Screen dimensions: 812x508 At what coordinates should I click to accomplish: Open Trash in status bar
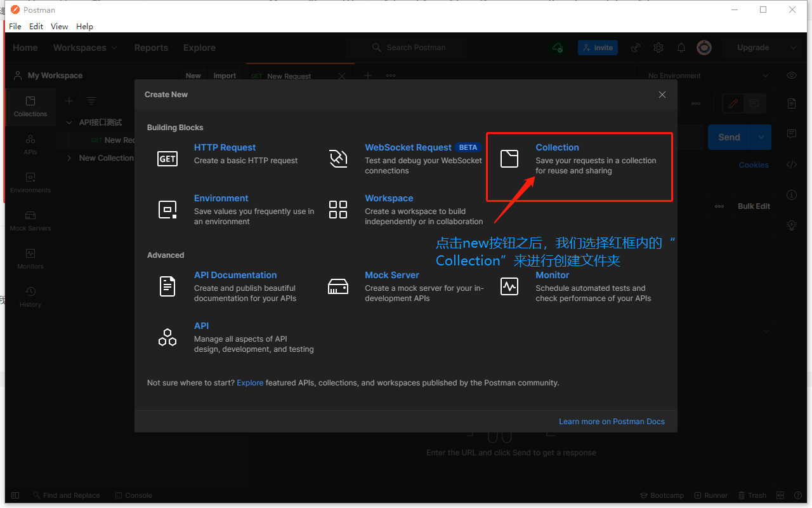[x=752, y=495]
